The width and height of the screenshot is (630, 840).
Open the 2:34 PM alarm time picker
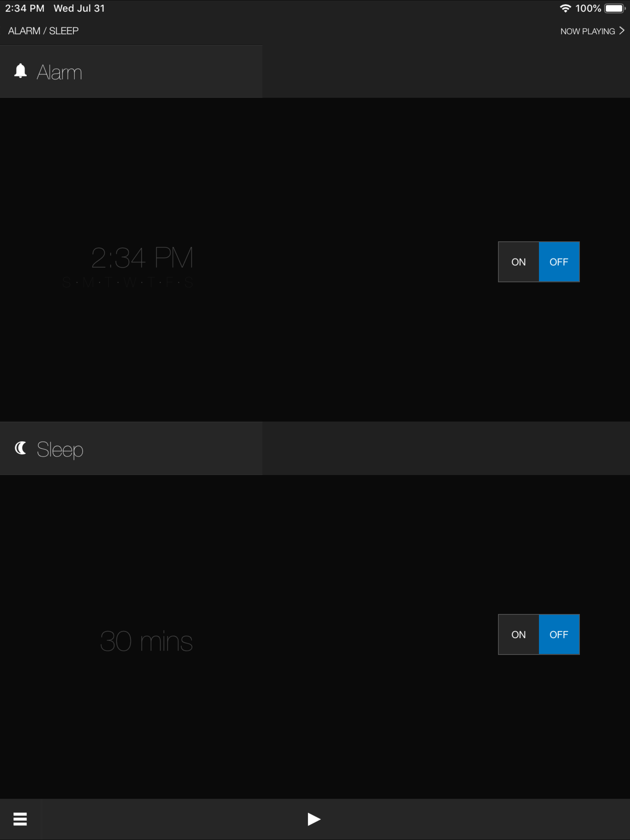tap(142, 258)
